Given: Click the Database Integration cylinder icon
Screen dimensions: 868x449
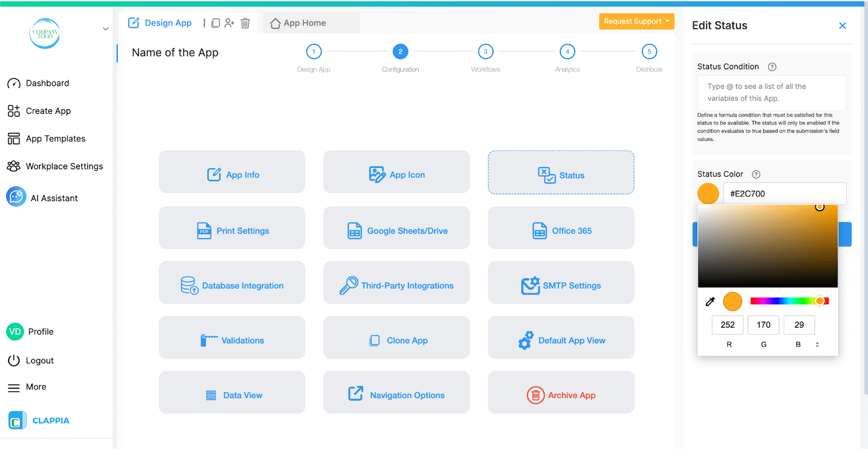Looking at the screenshot, I should [x=189, y=285].
